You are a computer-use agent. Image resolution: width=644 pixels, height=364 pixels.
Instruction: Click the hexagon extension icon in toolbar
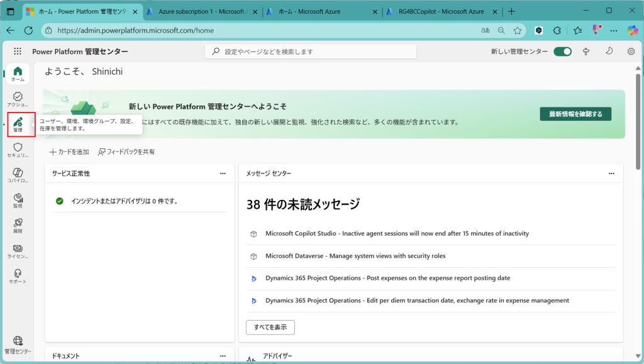tap(539, 30)
